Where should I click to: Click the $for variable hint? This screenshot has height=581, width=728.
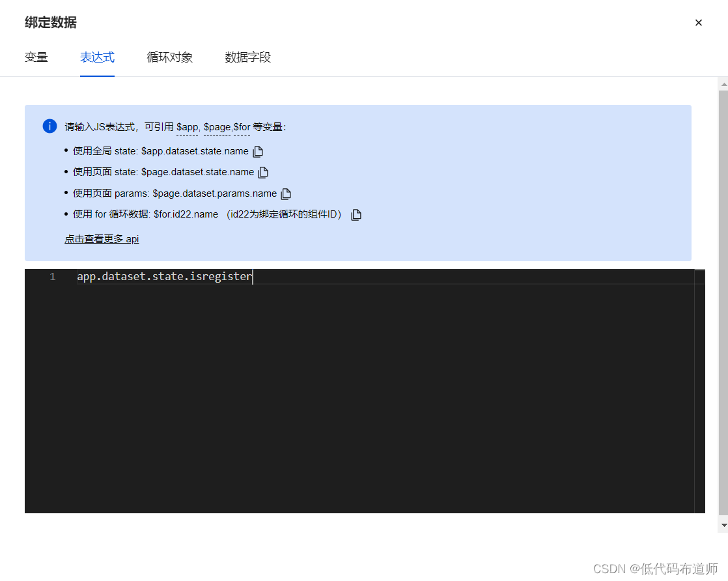coord(242,127)
